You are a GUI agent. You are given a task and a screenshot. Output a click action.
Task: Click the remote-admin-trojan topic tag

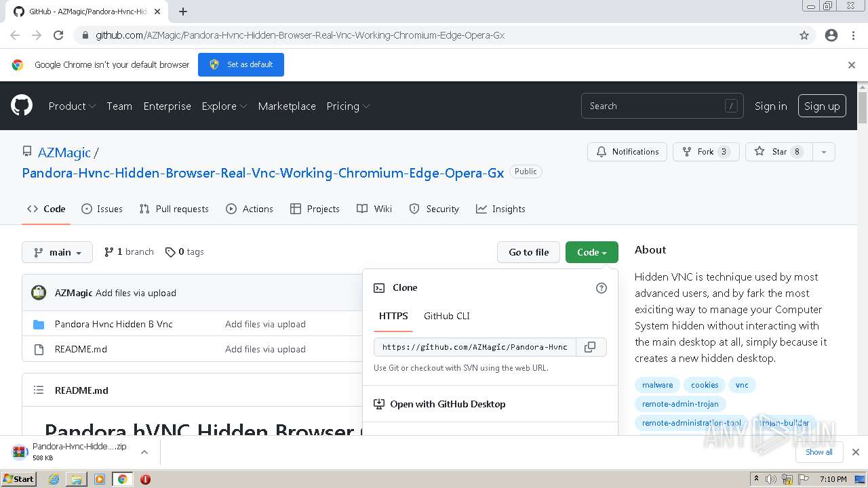click(680, 404)
